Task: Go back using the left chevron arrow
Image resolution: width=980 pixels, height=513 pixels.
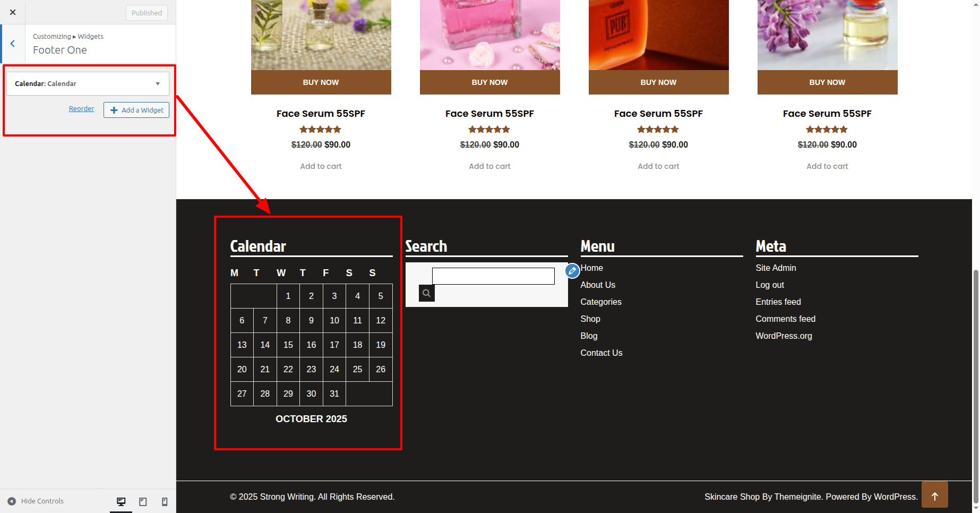Action: coord(13,44)
